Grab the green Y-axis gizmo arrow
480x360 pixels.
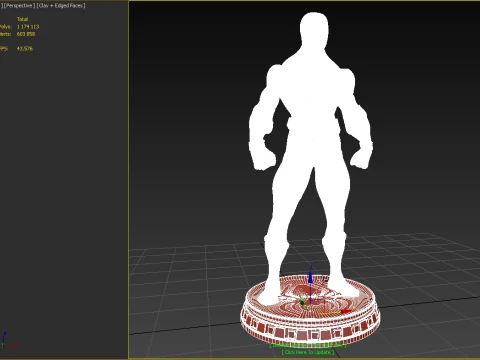[301, 302]
